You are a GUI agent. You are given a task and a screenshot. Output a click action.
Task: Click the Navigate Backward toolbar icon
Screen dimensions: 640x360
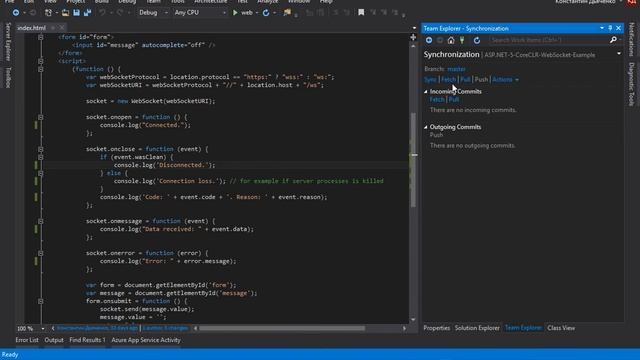click(16, 13)
